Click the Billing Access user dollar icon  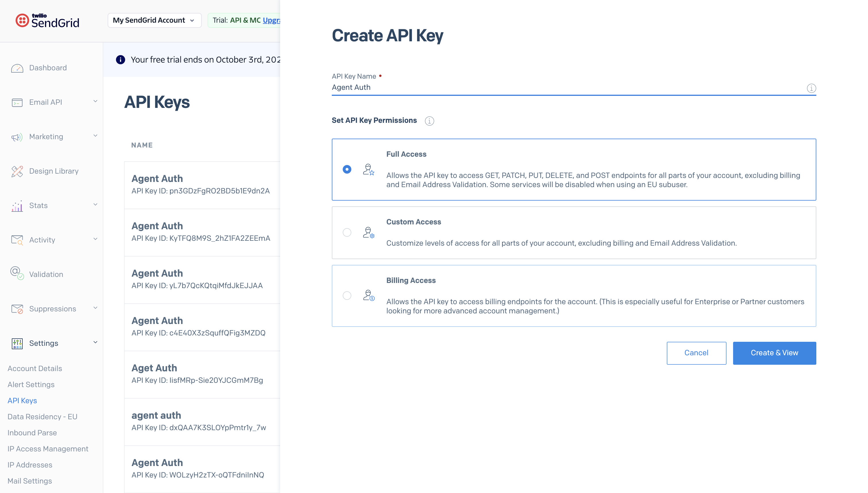(369, 296)
